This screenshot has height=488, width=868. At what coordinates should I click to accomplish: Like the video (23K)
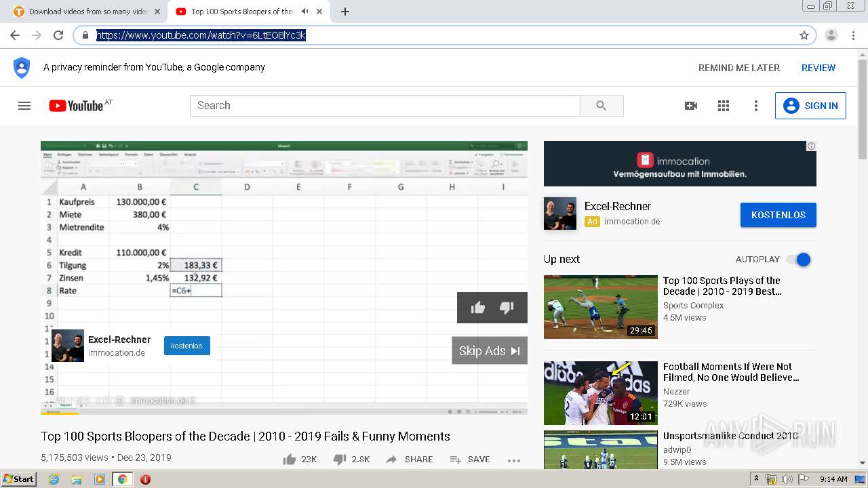(300, 460)
